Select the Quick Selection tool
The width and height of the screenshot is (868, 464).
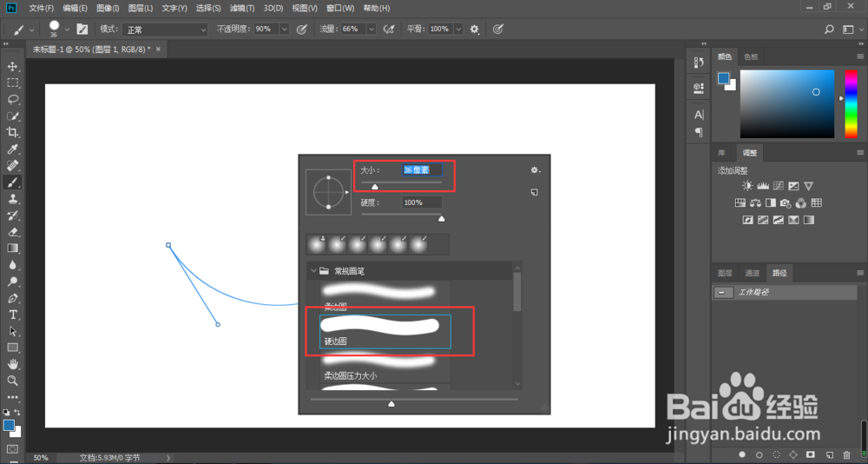coord(13,116)
